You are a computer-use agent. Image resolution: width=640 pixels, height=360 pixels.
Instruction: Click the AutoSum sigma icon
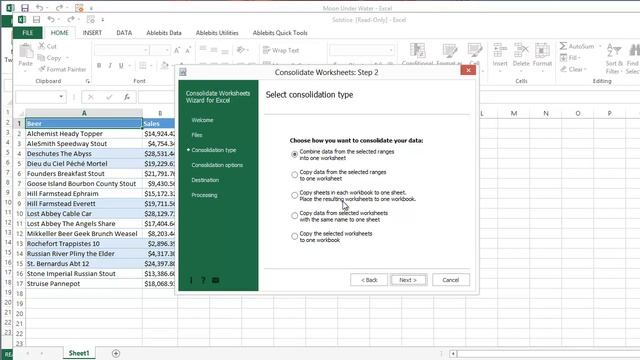click(x=563, y=46)
